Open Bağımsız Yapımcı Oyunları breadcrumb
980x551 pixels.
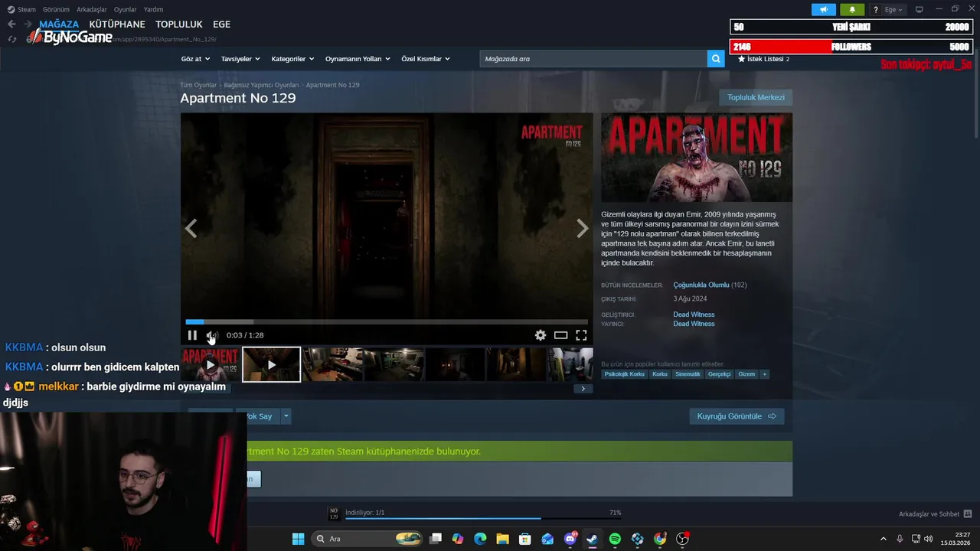[261, 85]
